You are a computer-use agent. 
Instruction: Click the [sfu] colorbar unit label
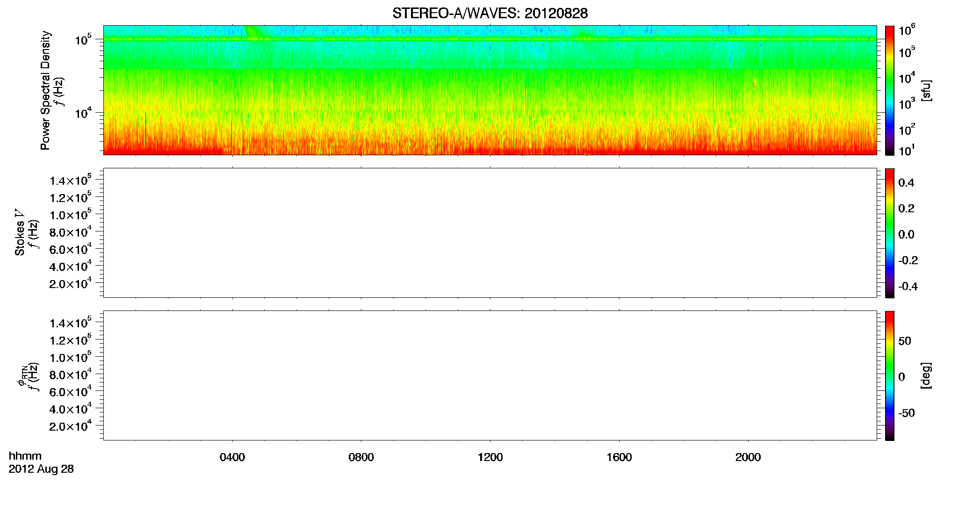point(926,90)
